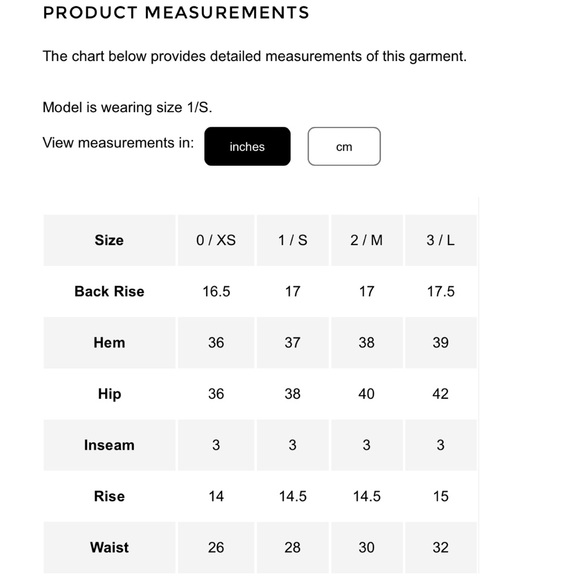Viewport: 580px width, 580px height.
Task: Select the 2 / M size column header
Action: [367, 240]
